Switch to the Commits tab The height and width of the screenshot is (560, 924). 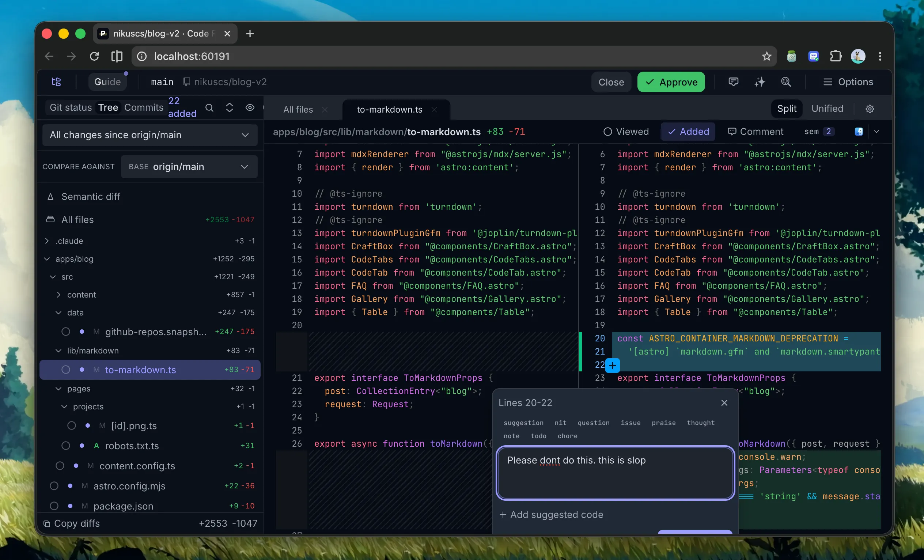[x=144, y=107]
